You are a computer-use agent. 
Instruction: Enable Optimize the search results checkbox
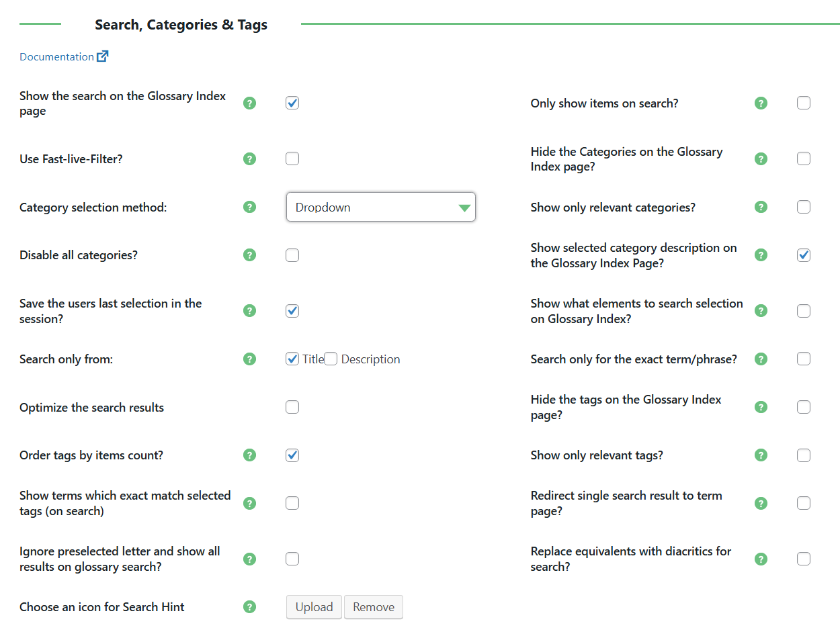[292, 407]
